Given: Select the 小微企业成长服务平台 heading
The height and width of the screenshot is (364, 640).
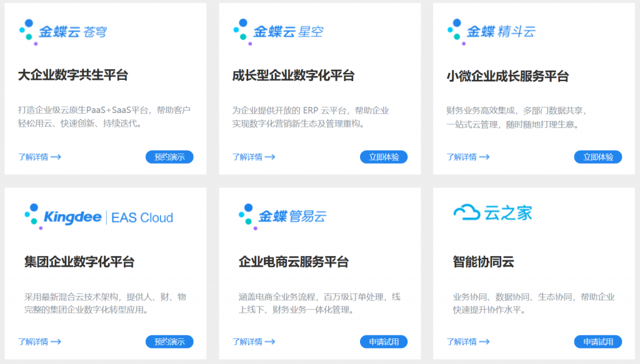Looking at the screenshot, I should pos(507,76).
